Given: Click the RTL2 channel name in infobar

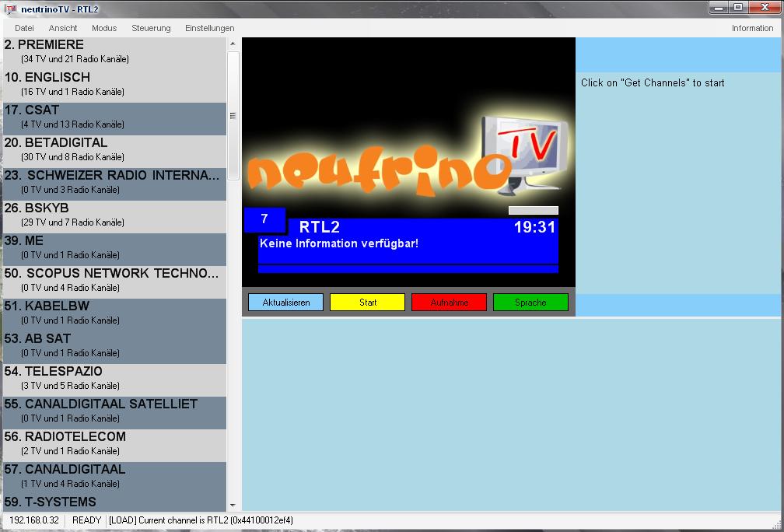Looking at the screenshot, I should (319, 227).
